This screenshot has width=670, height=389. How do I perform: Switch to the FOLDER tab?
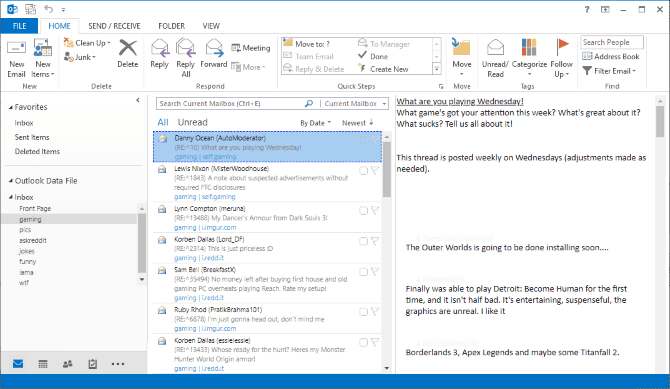(x=171, y=26)
